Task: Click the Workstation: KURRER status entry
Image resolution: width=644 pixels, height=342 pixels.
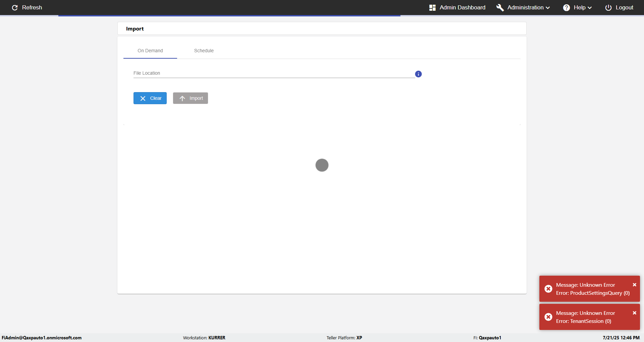Action: coord(204,338)
